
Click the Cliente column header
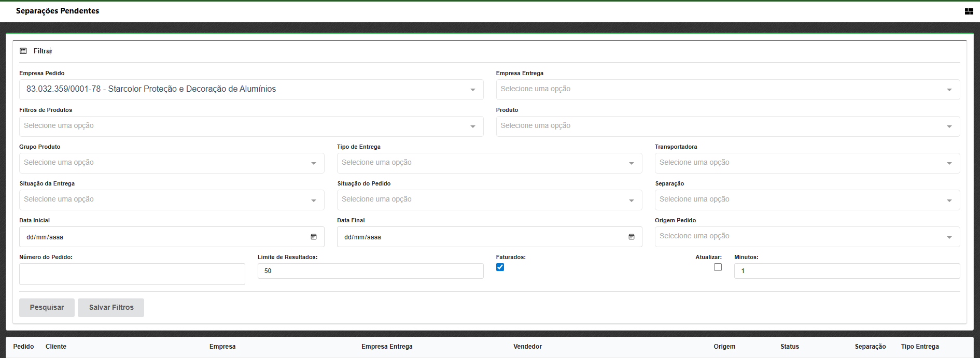point(56,347)
